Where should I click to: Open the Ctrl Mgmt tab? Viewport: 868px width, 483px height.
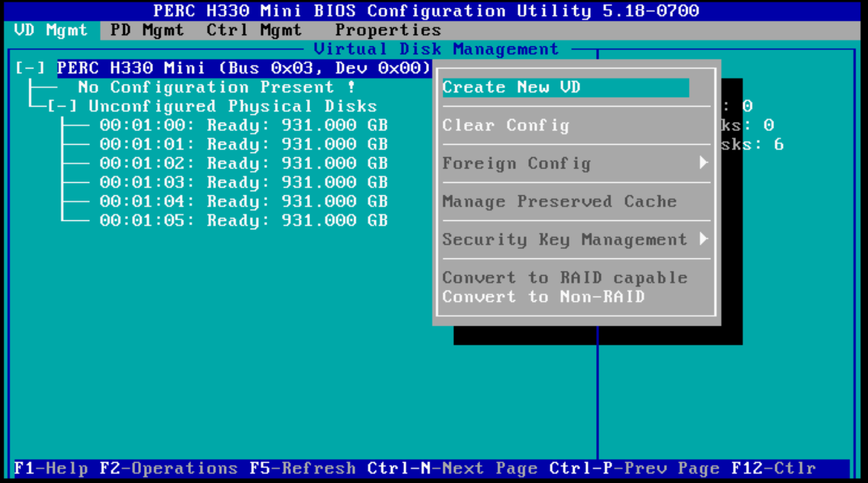tap(254, 30)
